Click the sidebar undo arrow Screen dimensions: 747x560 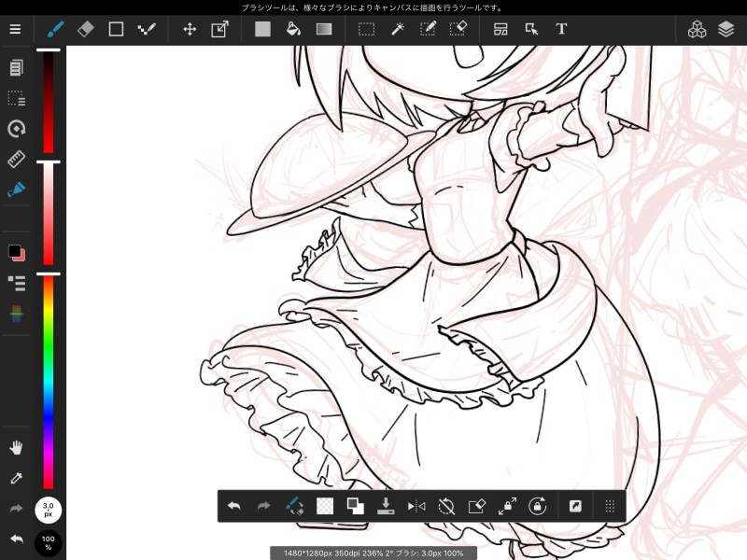click(16, 539)
